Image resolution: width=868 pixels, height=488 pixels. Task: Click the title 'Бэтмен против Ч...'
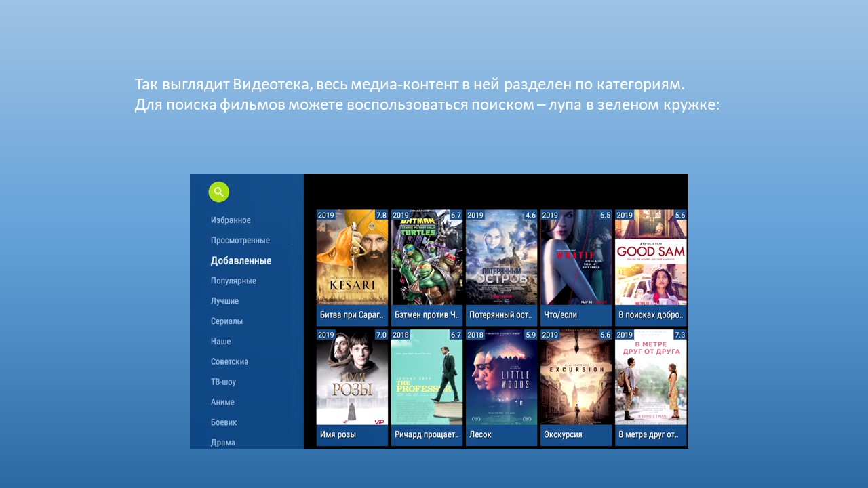(427, 315)
